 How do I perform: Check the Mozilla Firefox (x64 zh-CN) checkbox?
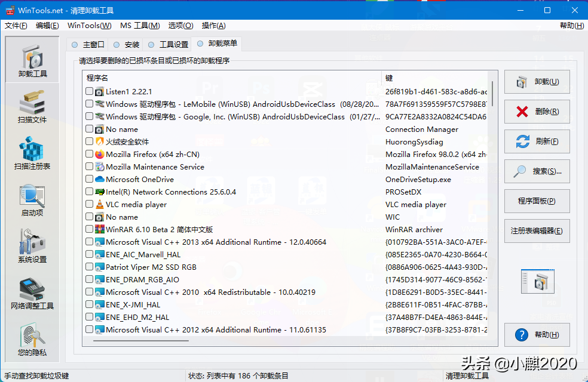(89, 154)
